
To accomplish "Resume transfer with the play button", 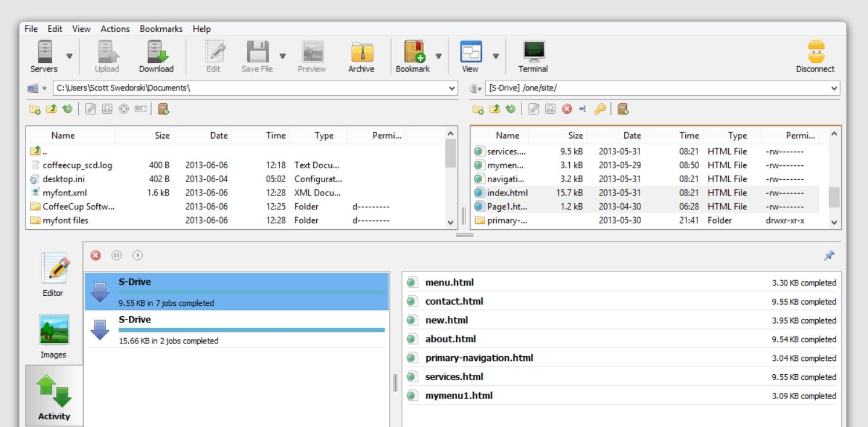I will click(x=138, y=255).
